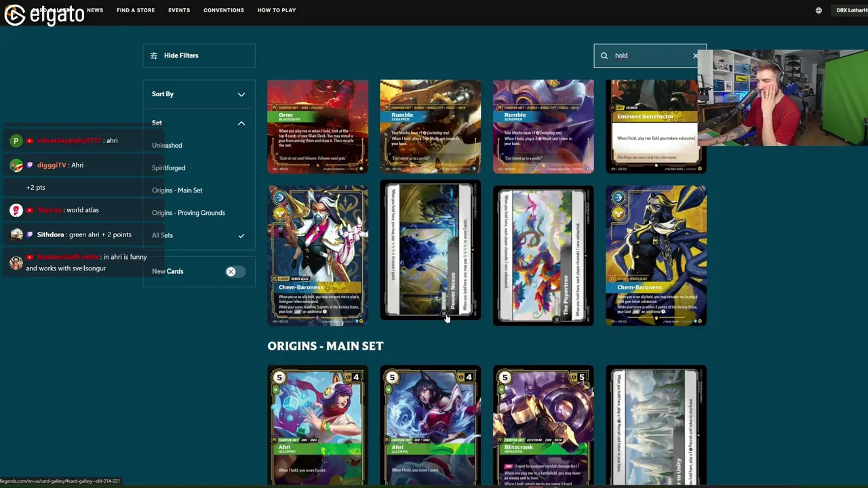The image size is (868, 488).
Task: Click the Sithdora chat username
Action: tap(51, 235)
